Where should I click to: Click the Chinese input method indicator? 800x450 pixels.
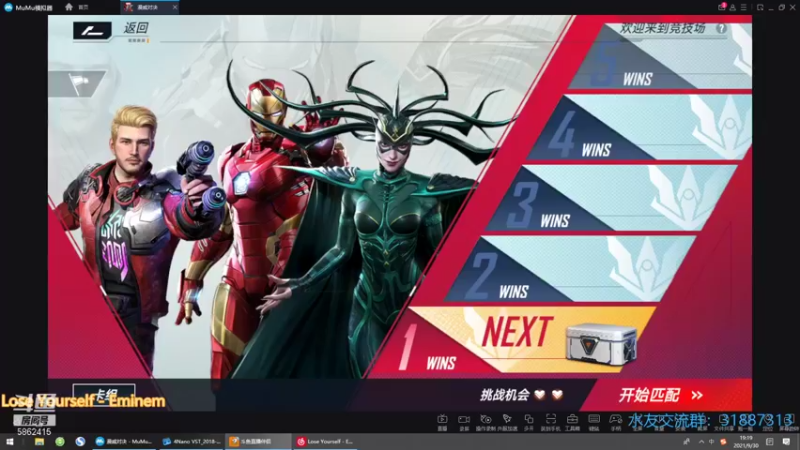712,442
